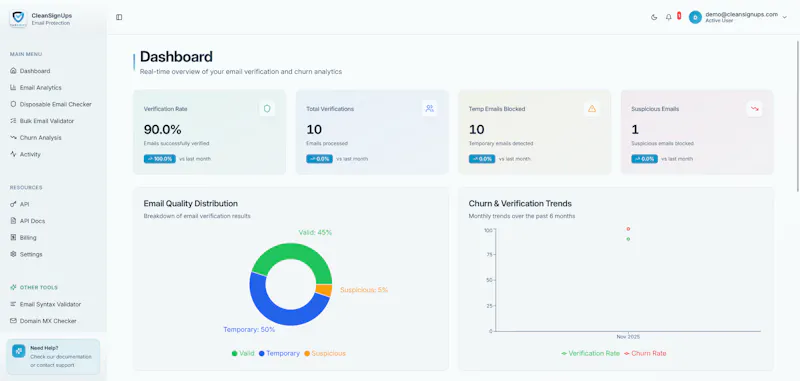Click the user avatar circle
This screenshot has width=800, height=381.
[695, 17]
